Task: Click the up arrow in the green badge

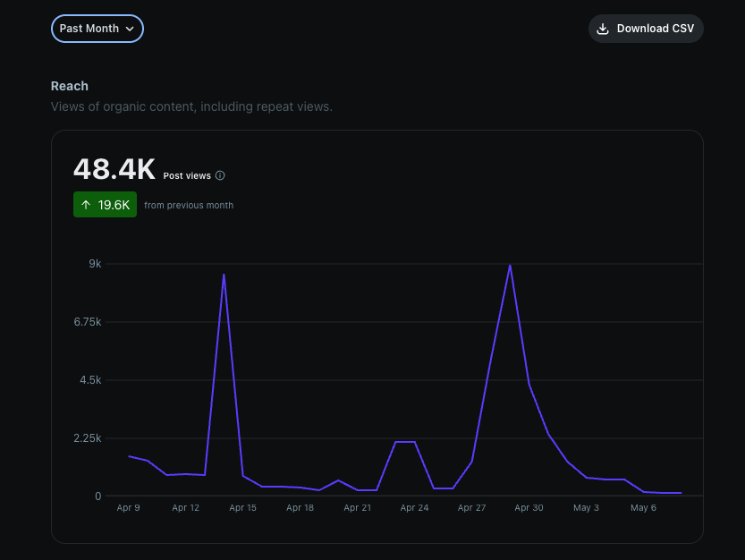Action: click(x=86, y=205)
